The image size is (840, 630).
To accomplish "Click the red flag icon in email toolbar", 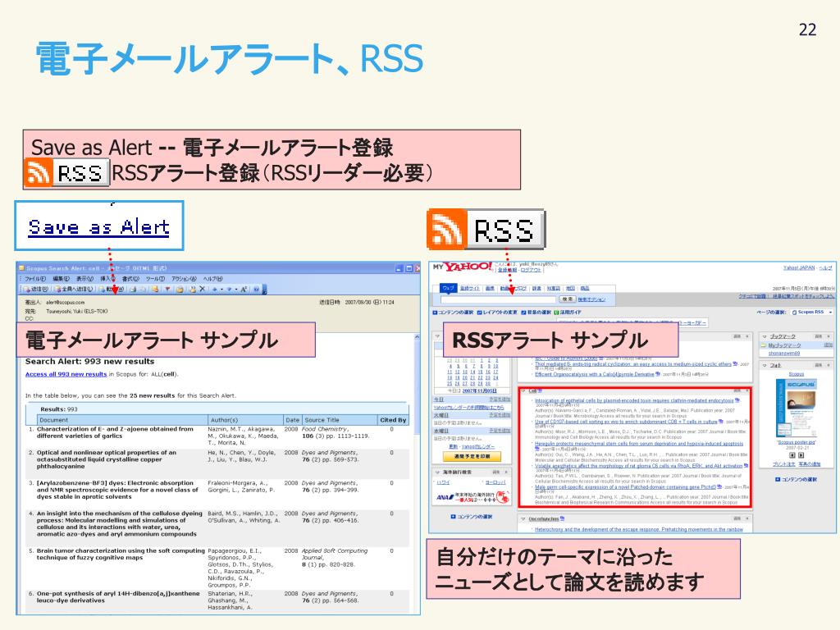I will click(x=167, y=290).
